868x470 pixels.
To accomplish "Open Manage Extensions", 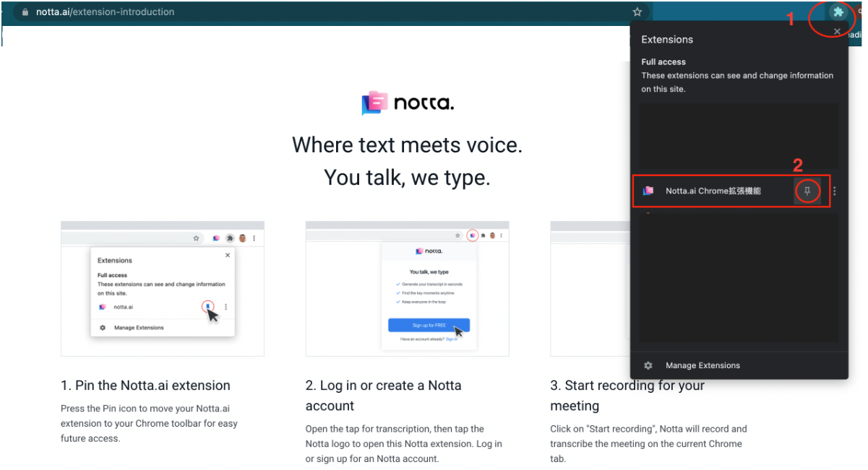I will (702, 365).
